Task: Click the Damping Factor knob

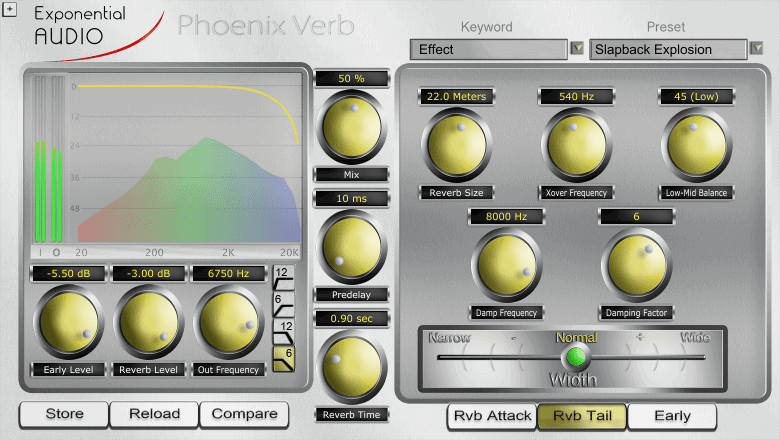Action: pyautogui.click(x=636, y=265)
